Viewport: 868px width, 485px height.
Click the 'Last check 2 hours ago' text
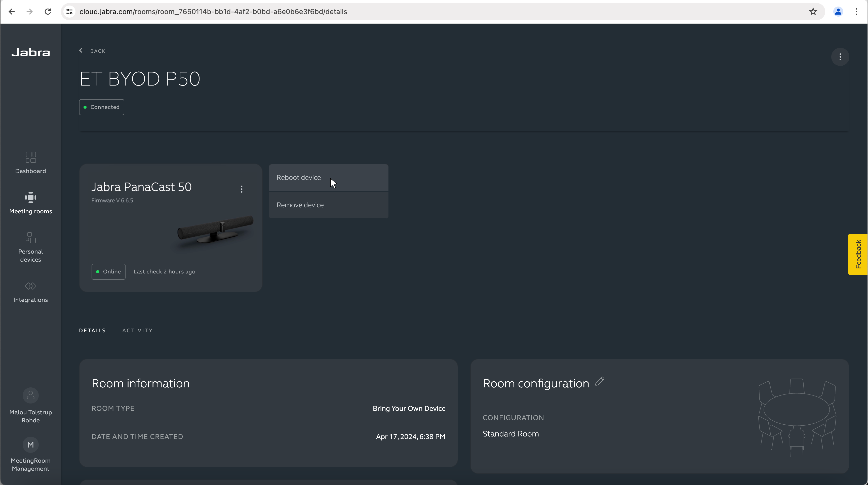pos(165,272)
